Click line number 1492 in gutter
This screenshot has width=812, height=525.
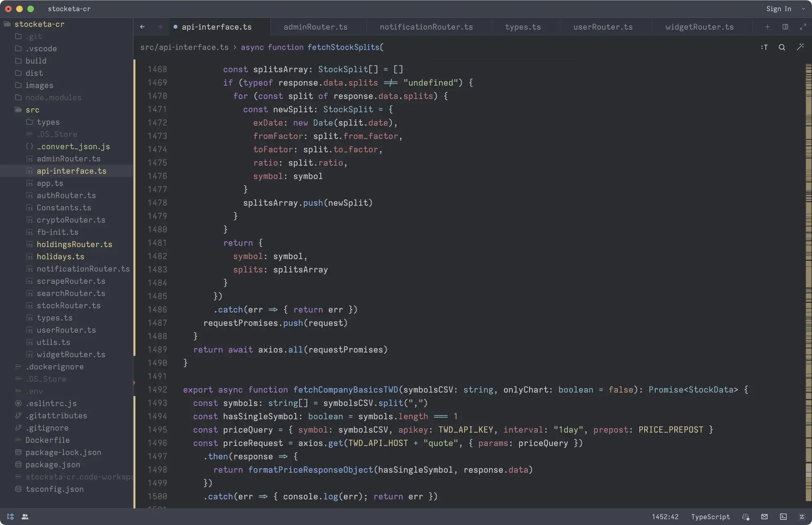click(x=157, y=390)
